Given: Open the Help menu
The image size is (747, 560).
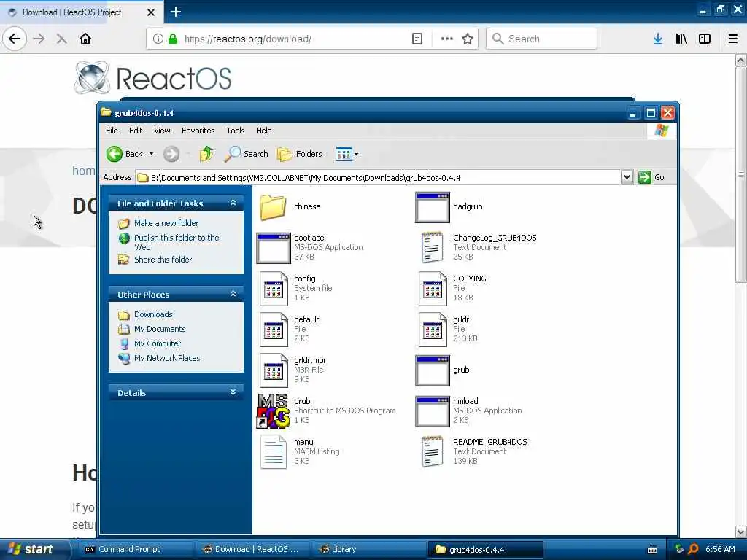Looking at the screenshot, I should [x=263, y=131].
